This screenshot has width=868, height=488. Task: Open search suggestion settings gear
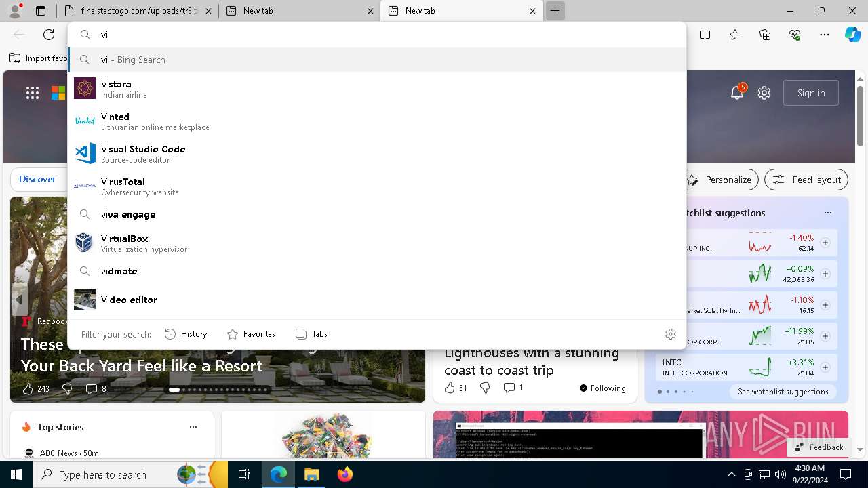click(x=671, y=334)
